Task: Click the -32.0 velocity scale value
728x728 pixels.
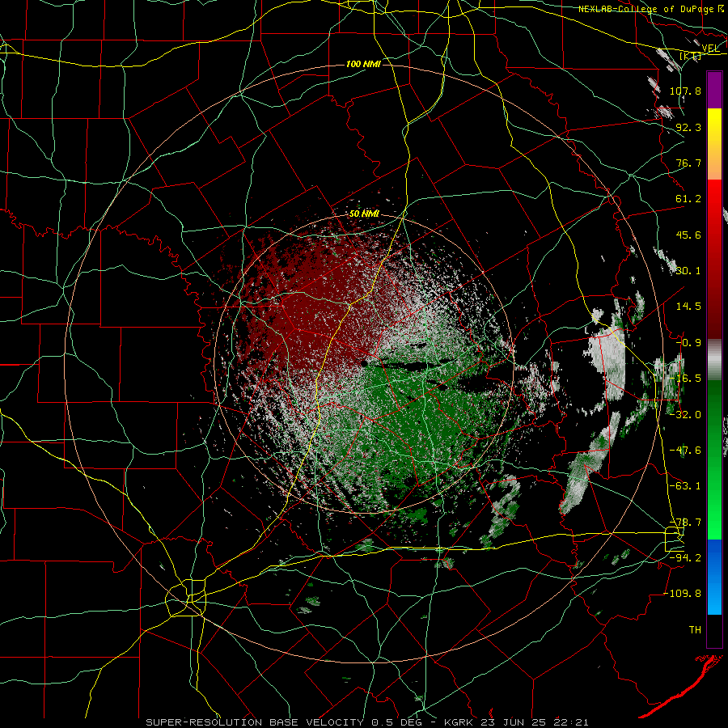Action: 685,415
